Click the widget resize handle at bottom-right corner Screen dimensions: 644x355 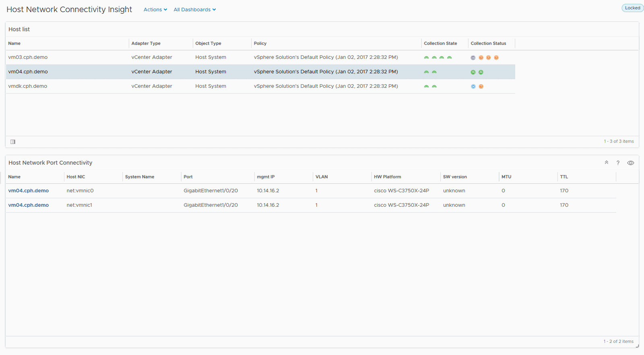pyautogui.click(x=637, y=346)
